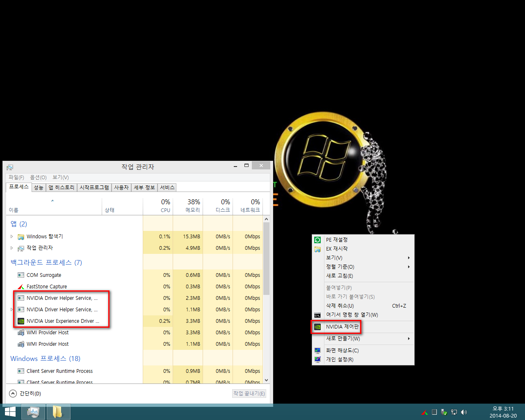The image size is (525, 420).
Task: Click the Task Manager title bar icon
Action: [10, 167]
